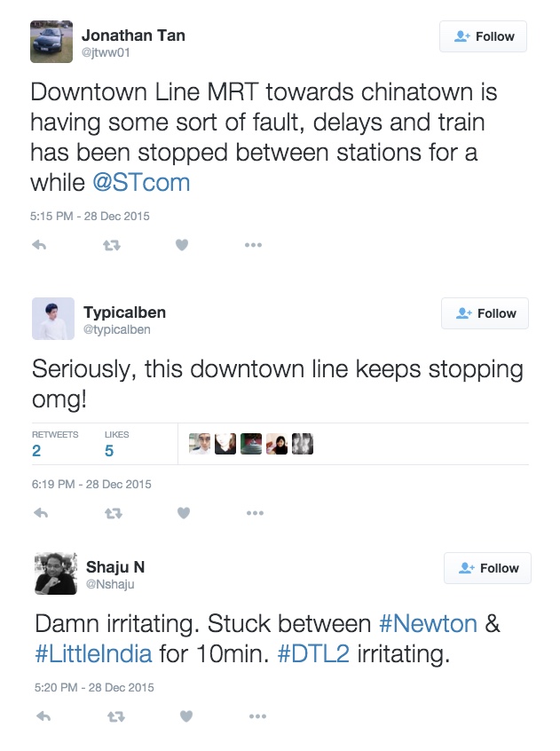Like Shaju N's tweet
Image resolution: width=560 pixels, height=751 pixels.
pos(186,715)
